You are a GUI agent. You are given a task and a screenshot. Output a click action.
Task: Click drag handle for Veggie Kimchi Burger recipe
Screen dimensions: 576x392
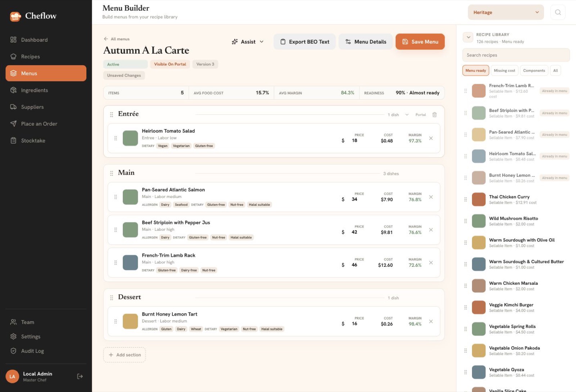(x=465, y=307)
